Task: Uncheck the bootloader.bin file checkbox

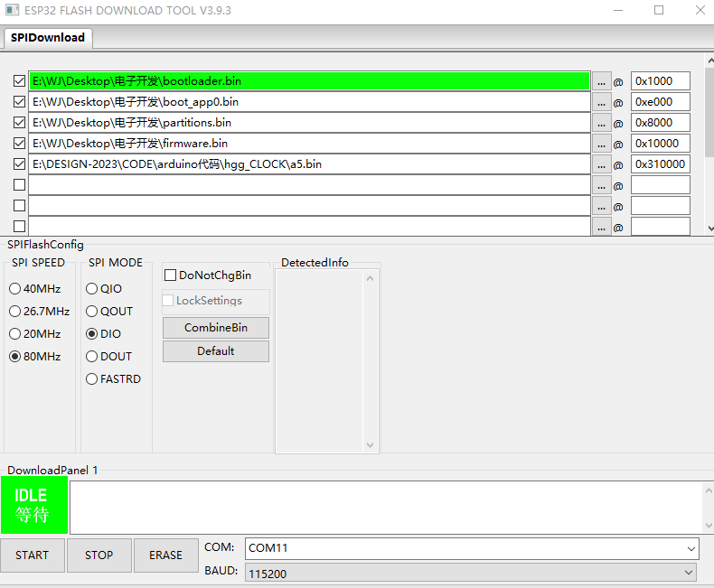Action: click(x=19, y=81)
